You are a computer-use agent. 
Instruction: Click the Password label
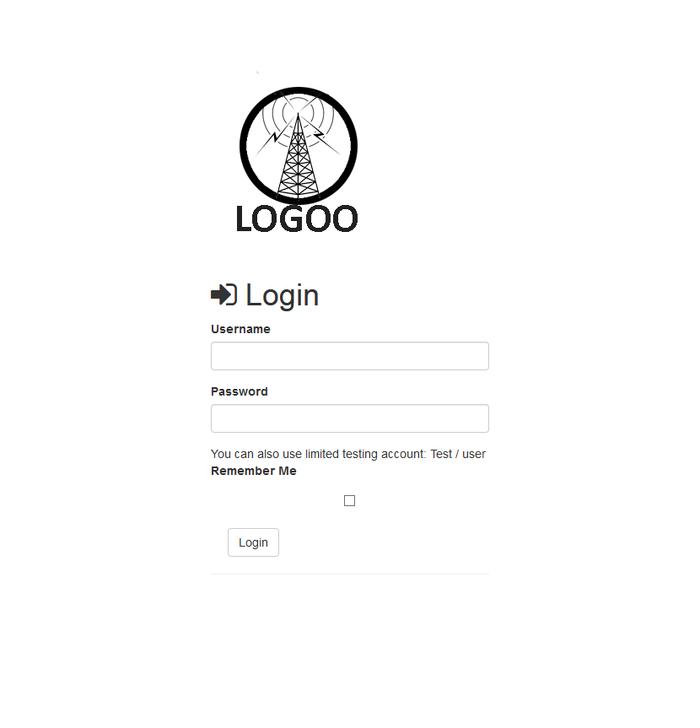(x=239, y=391)
